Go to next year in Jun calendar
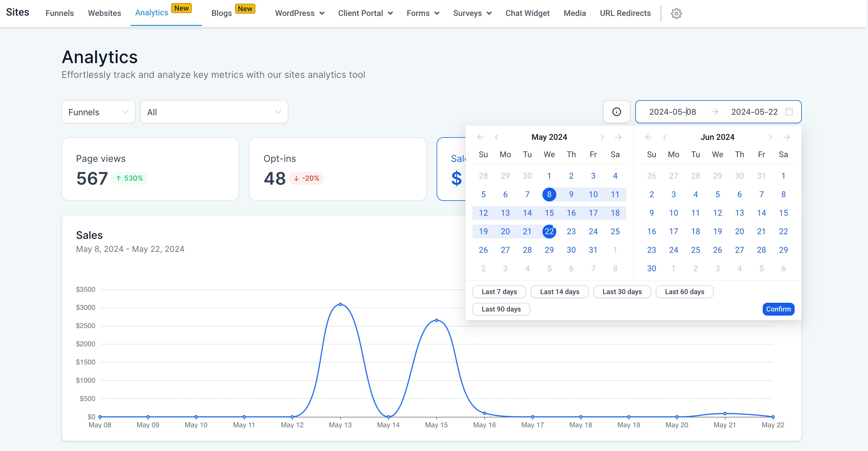The image size is (868, 451). pyautogui.click(x=786, y=137)
